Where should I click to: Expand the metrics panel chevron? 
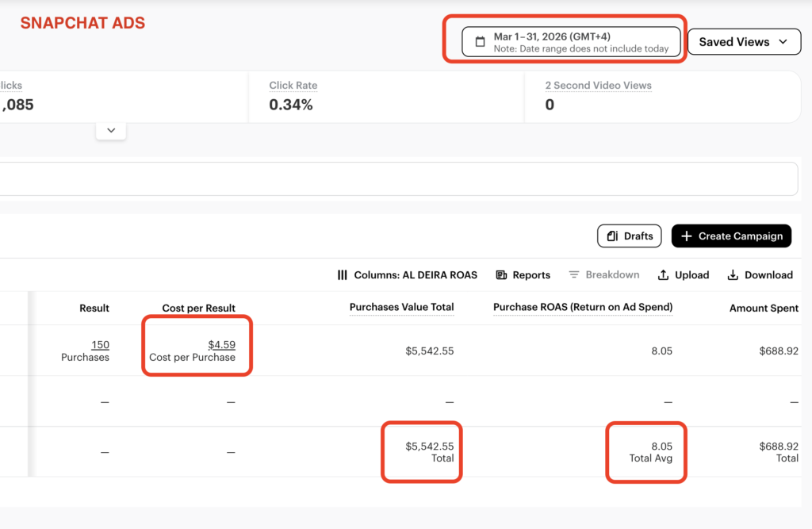point(111,130)
